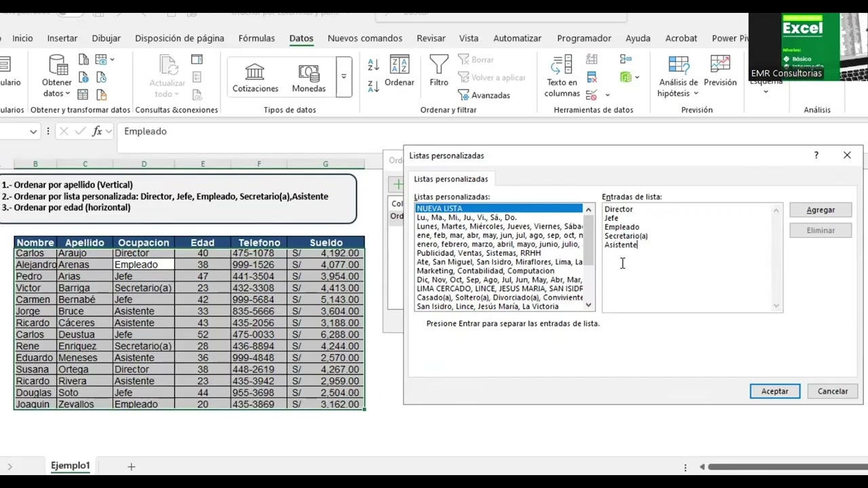Select Cotizaciones data type
The height and width of the screenshot is (488, 868).
coord(256,78)
